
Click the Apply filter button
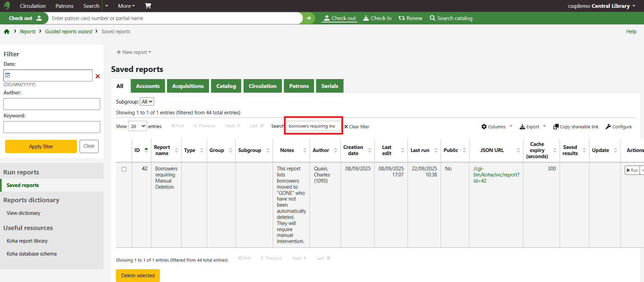click(x=41, y=147)
